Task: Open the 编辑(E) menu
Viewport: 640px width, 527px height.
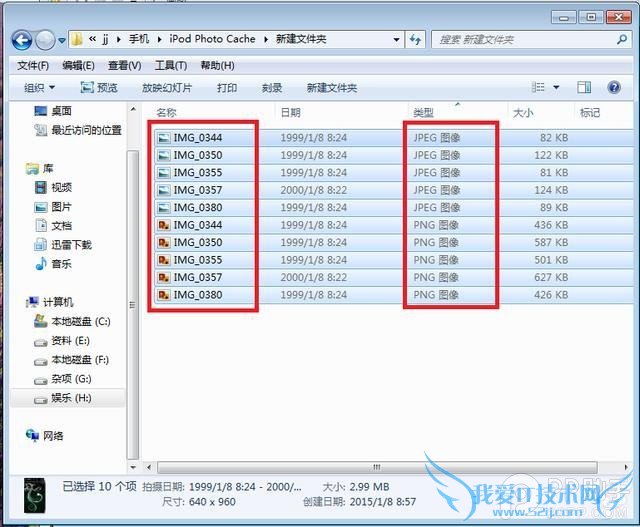Action: tap(78, 65)
